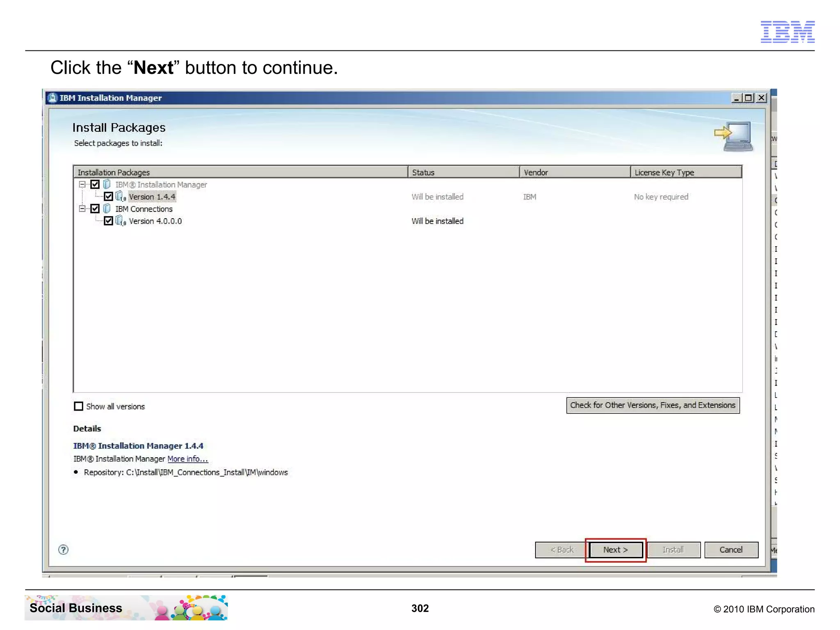Click the Install button
Screen dimensions: 840x630
coord(673,550)
